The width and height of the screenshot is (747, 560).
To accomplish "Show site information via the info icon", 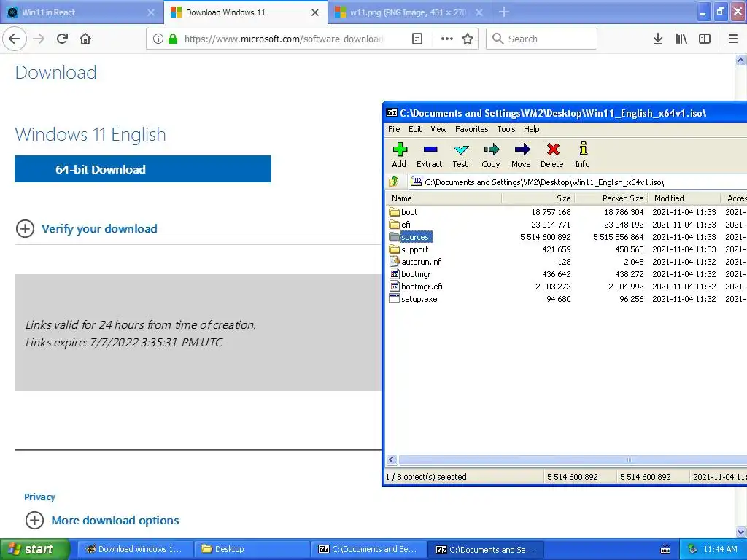I will click(158, 39).
